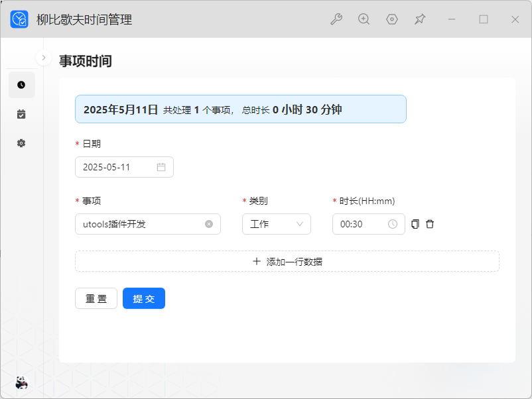532x399 pixels.
Task: Open the hexagon plugin settings icon
Action: tap(392, 19)
